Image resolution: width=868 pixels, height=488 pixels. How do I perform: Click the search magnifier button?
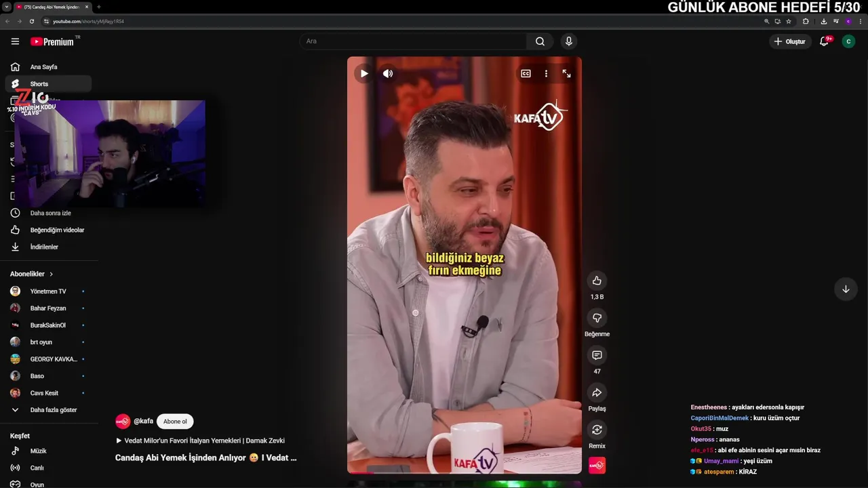coord(540,41)
